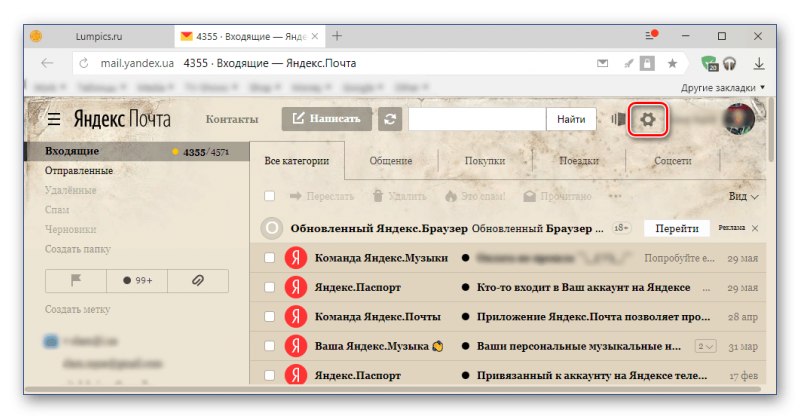The width and height of the screenshot is (800, 419).
Task: Open the browser downloads arrow icon
Action: 759,63
